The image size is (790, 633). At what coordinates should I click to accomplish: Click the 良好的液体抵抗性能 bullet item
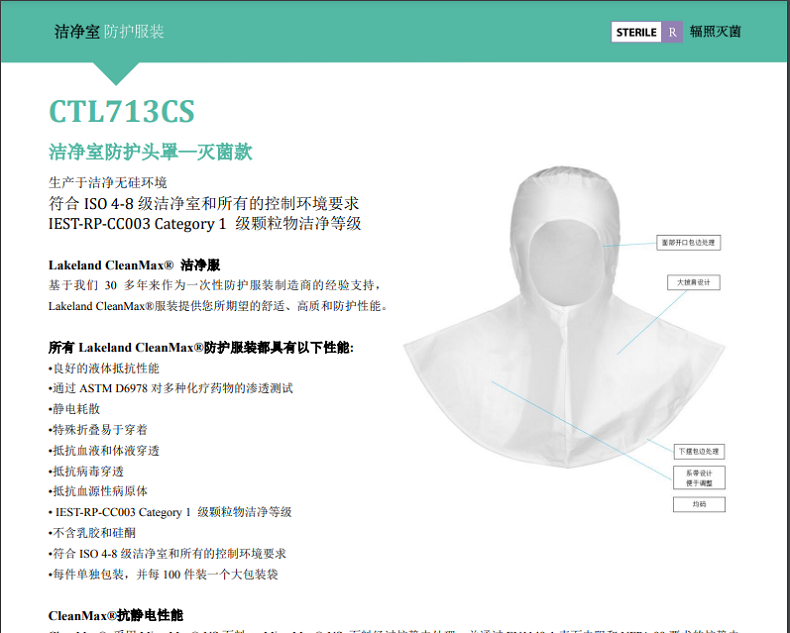tap(104, 368)
